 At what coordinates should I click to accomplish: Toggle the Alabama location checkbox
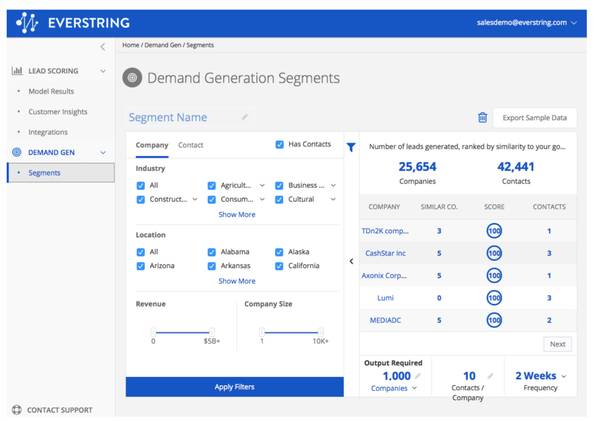[212, 252]
